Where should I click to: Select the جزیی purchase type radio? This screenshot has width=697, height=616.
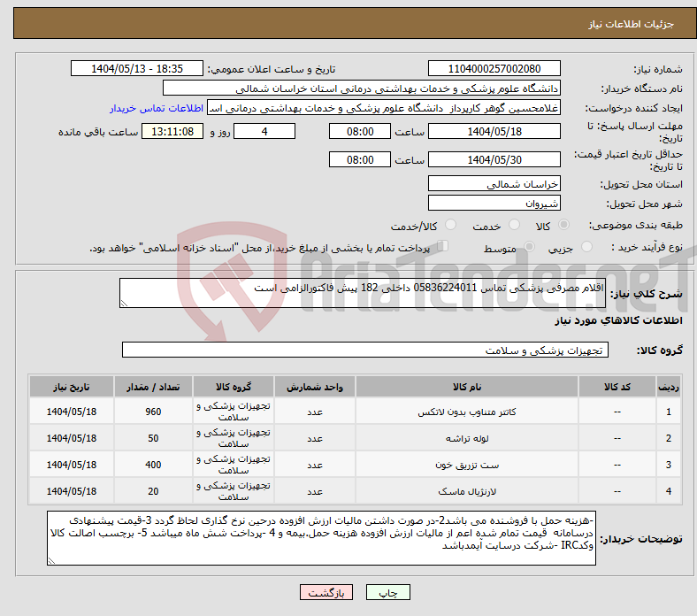(586, 246)
